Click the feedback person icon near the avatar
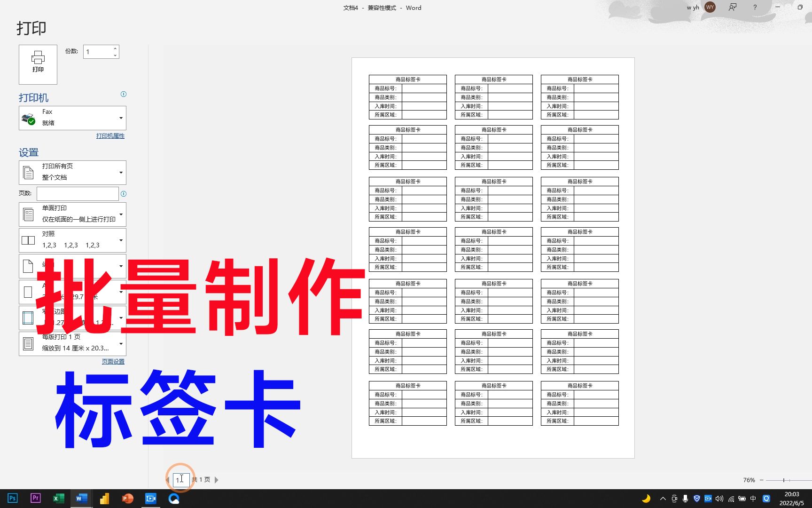Viewport: 812px width, 508px height. 732,8
